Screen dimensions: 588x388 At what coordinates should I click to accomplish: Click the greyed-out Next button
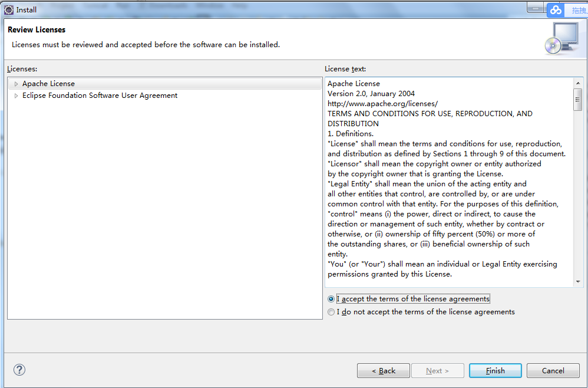point(437,371)
